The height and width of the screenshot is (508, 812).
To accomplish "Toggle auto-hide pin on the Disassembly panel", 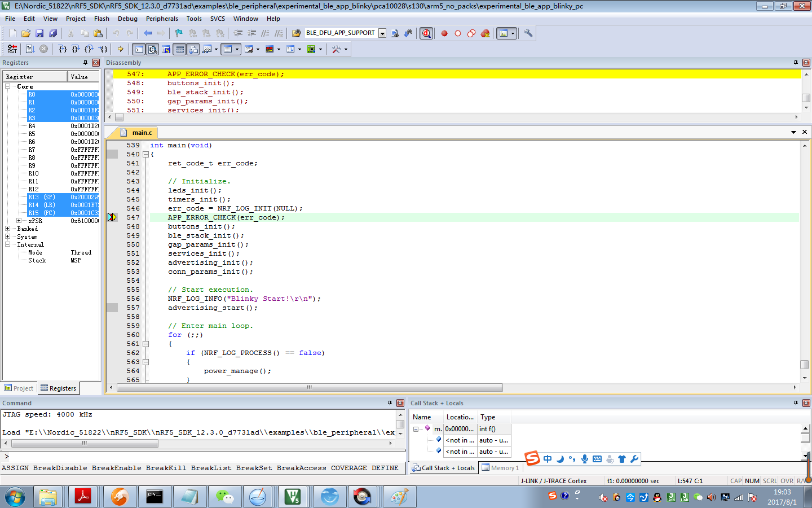I will [x=796, y=63].
